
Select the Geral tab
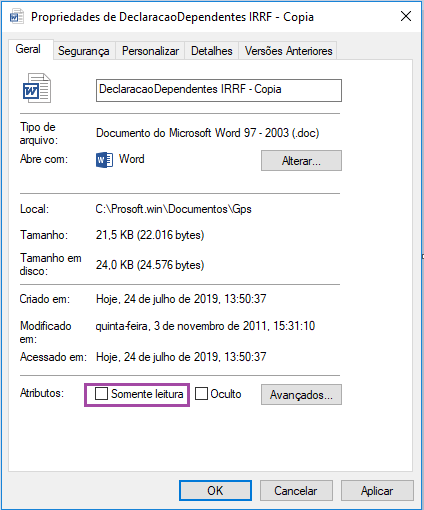click(x=28, y=49)
